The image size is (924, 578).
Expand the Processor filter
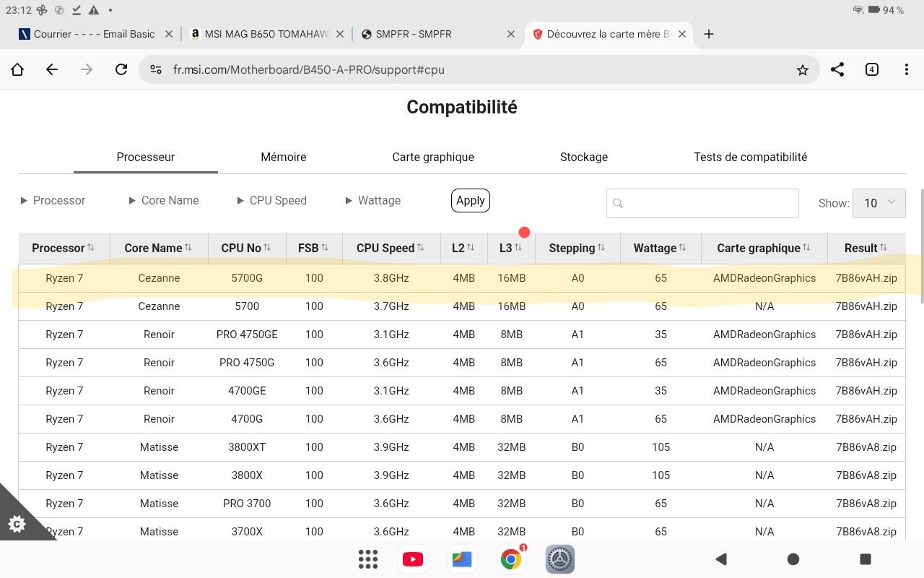click(53, 200)
